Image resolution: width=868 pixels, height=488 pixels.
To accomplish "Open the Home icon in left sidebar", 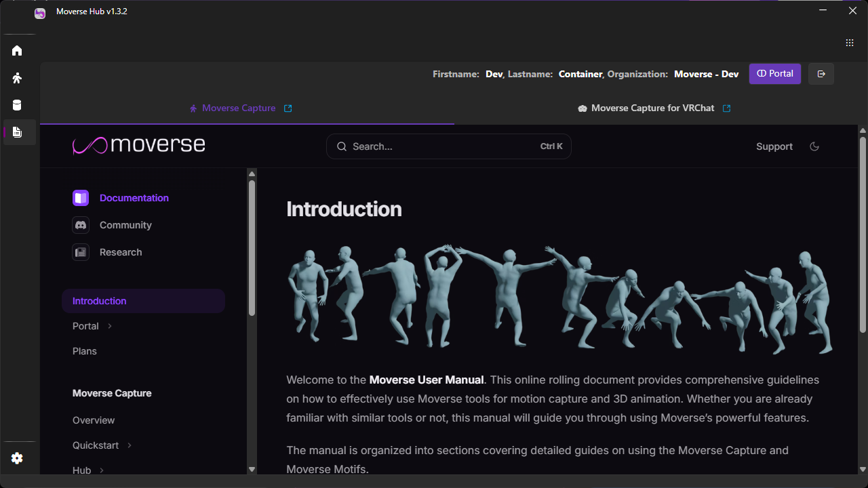I will [x=17, y=51].
